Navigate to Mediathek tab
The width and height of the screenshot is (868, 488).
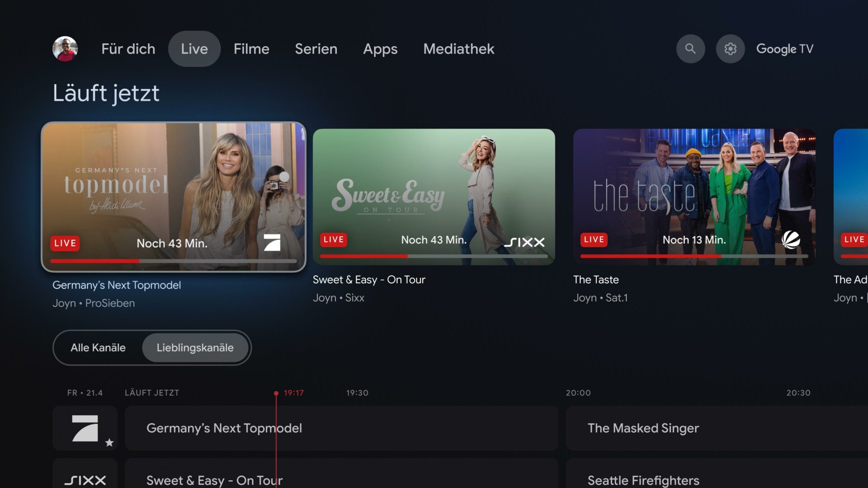tap(458, 49)
